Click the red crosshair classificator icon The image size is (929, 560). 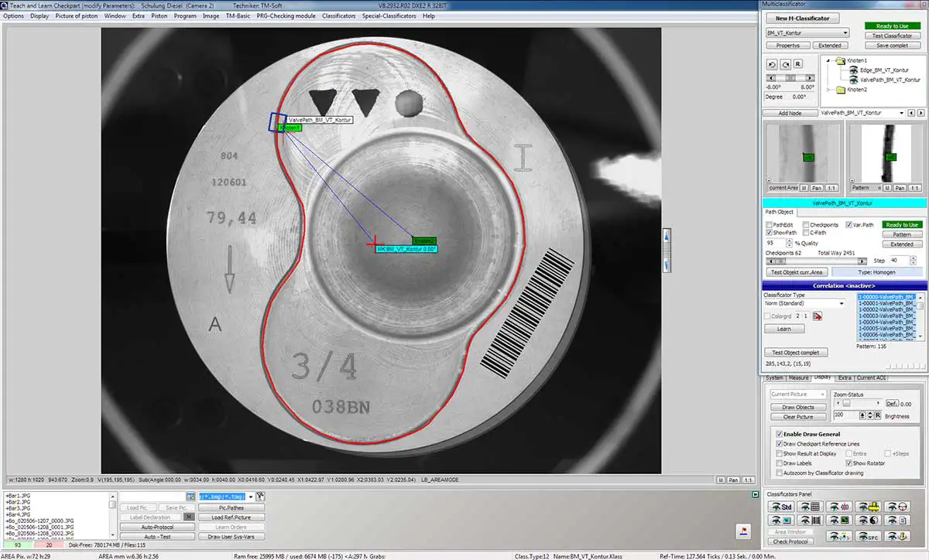click(839, 507)
